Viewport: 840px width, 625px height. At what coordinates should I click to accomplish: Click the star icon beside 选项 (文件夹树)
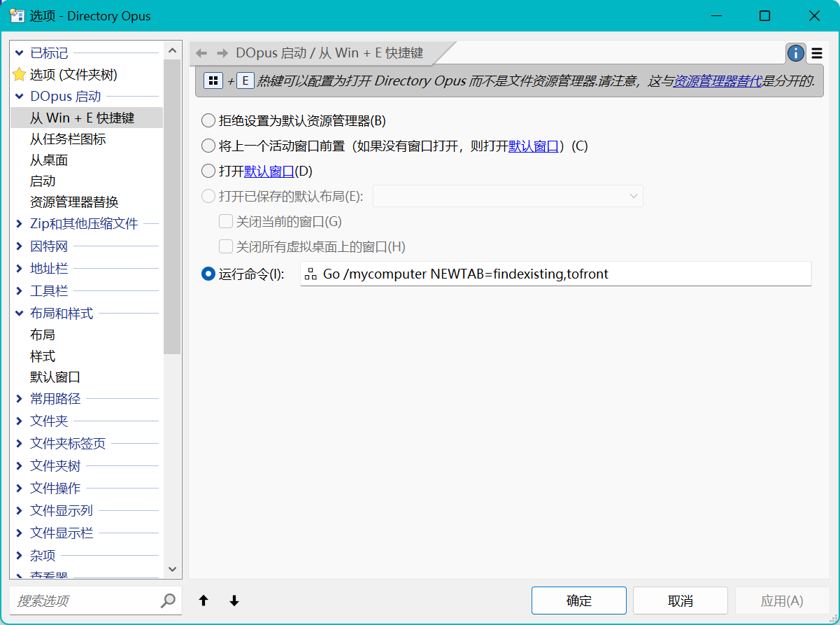click(x=19, y=74)
